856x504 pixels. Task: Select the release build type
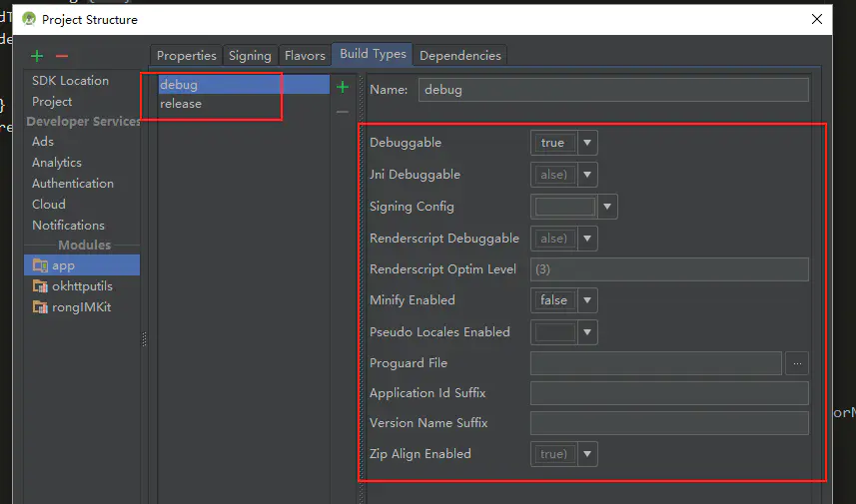point(244,104)
